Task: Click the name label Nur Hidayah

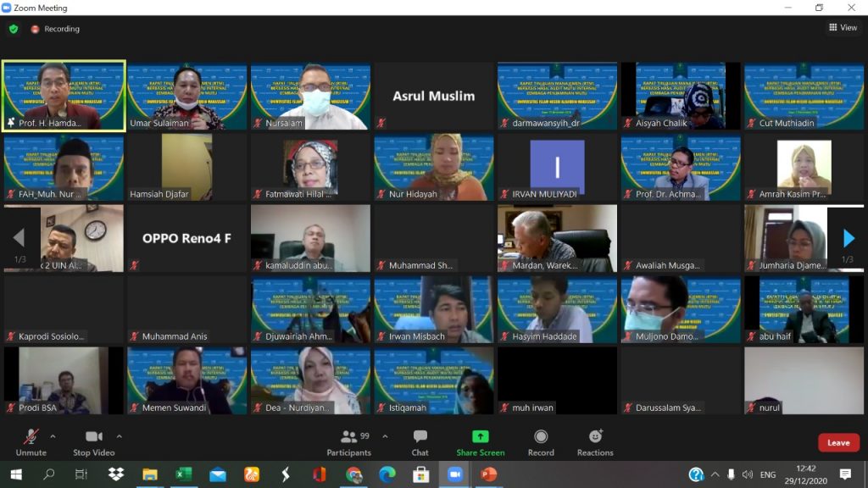Action: click(413, 194)
